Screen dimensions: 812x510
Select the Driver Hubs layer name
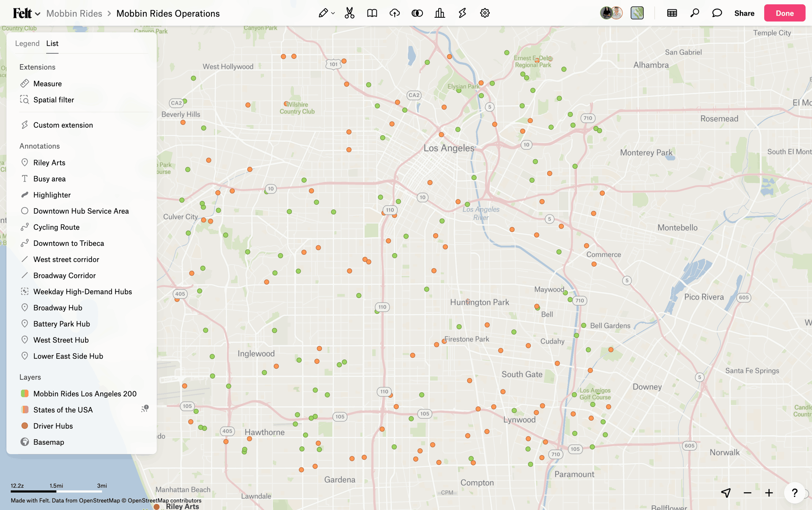[x=53, y=426]
